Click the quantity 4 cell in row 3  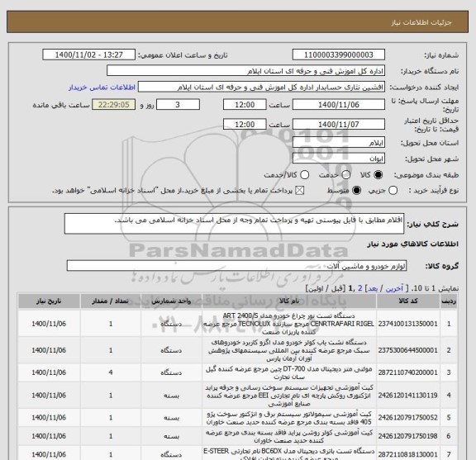(x=111, y=372)
